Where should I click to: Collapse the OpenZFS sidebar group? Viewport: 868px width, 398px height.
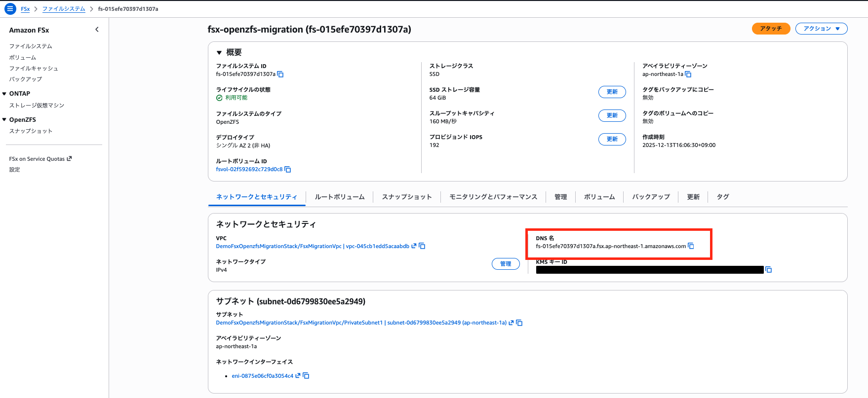(4, 120)
